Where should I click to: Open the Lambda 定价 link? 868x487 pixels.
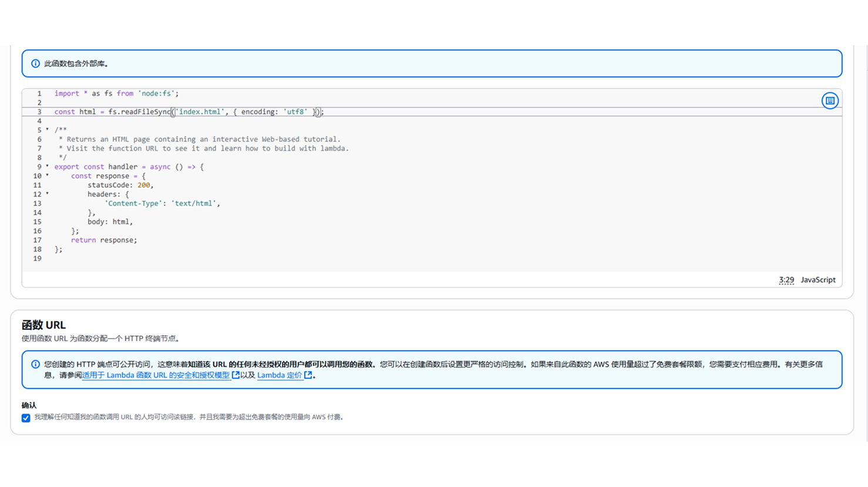(280, 376)
